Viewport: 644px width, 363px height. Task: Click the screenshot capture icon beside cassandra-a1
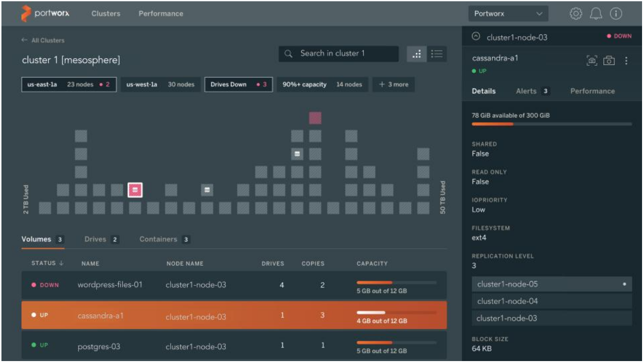coord(592,60)
